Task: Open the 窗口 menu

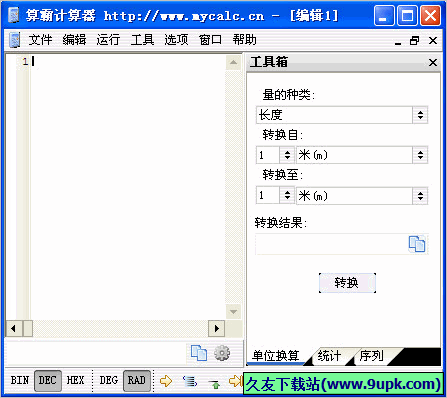Action: coord(210,40)
